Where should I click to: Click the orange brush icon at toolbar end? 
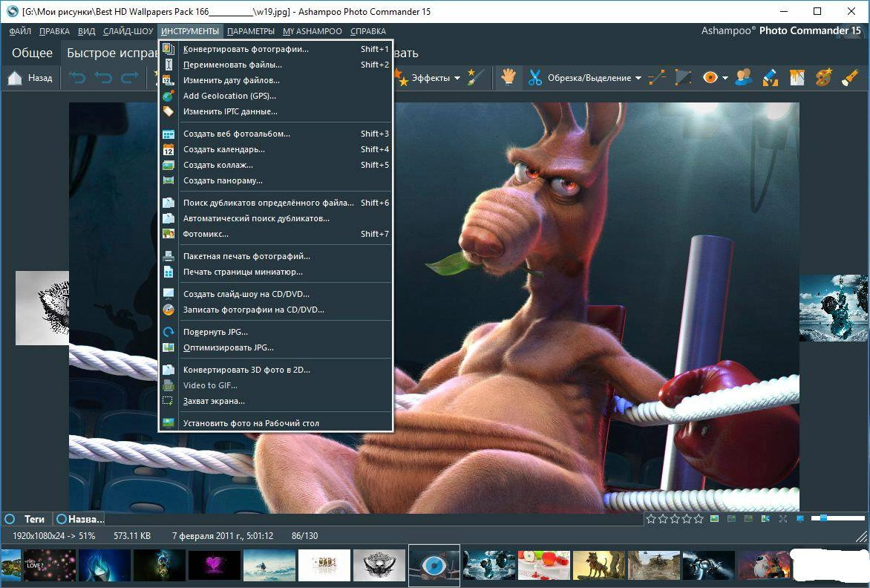(850, 78)
